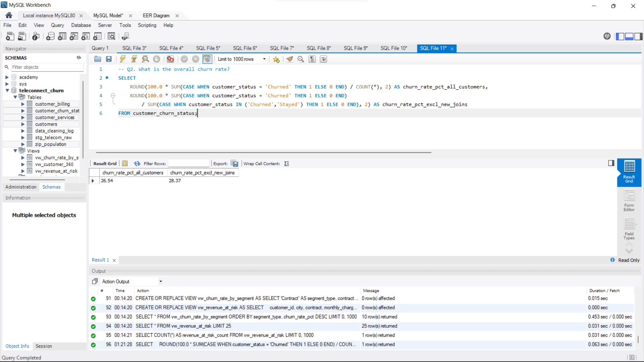Execute the statement under the cursor with the lightning-cursor icon
The width and height of the screenshot is (644, 362).
point(134,59)
